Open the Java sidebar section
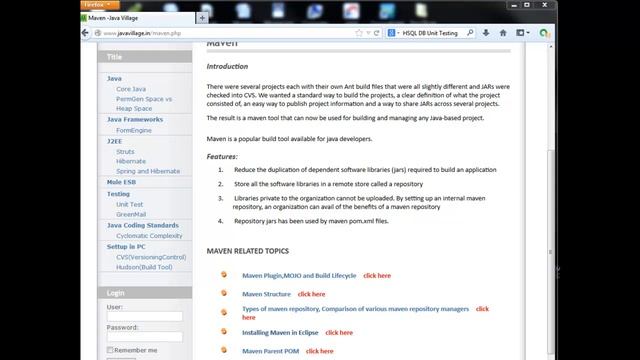This screenshot has width=640, height=360. [114, 78]
